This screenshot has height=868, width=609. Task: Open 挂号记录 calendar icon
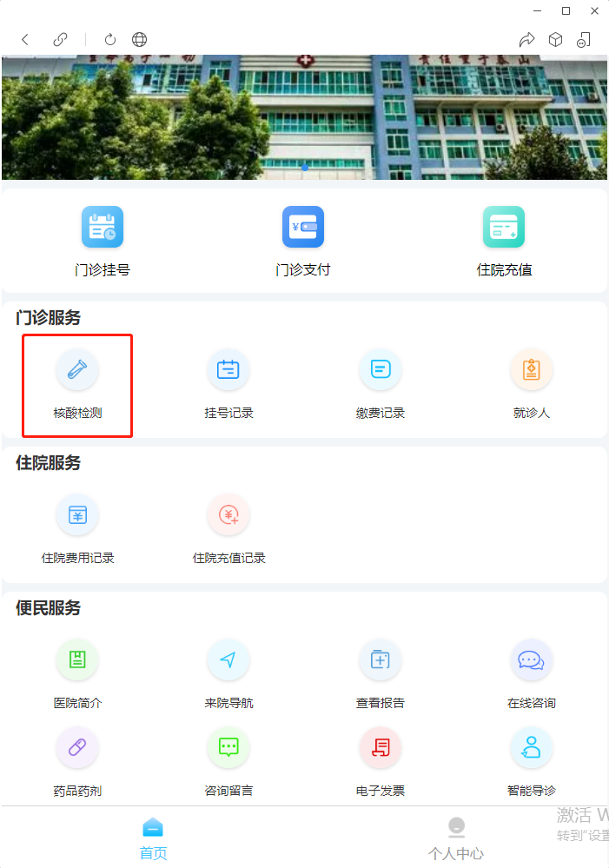[228, 369]
